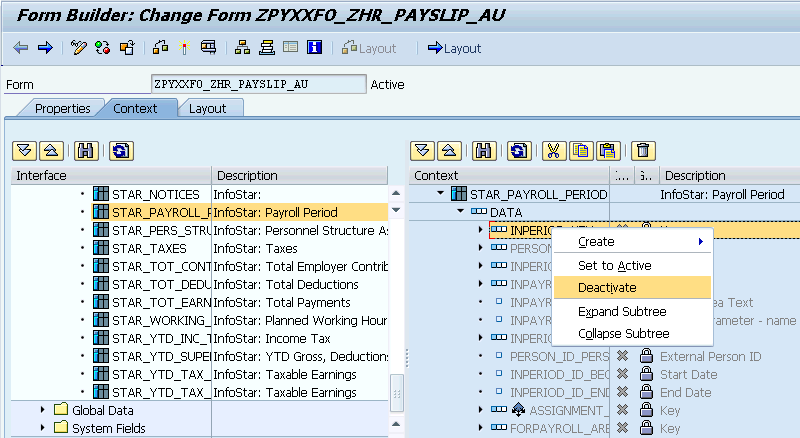Click the cut scissors icon in Context toolbar
This screenshot has width=800, height=438.
point(551,151)
